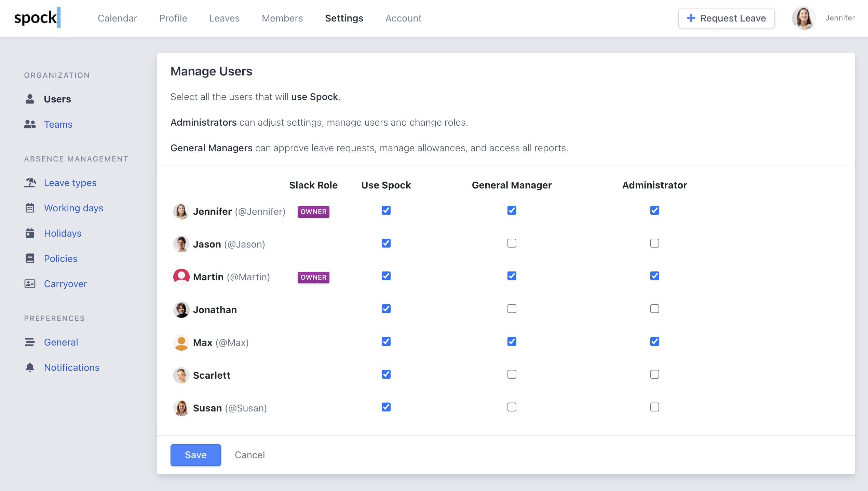868x491 pixels.
Task: Click the Request Leave button
Action: click(726, 18)
